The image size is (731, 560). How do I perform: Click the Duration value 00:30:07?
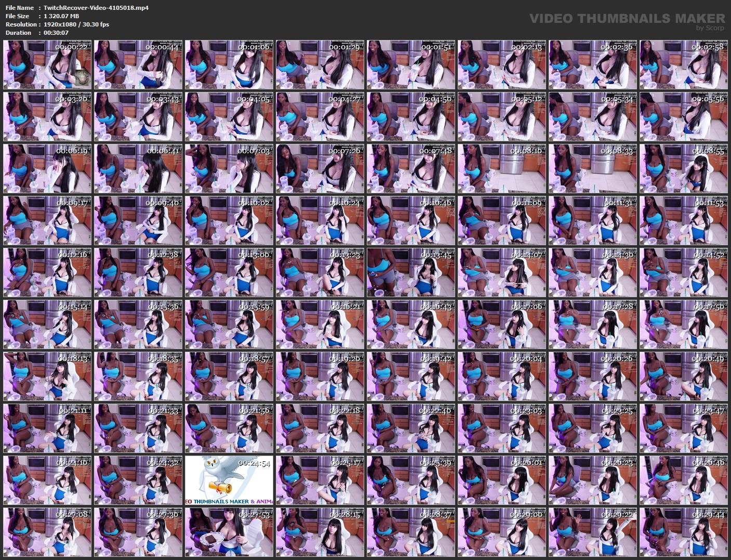tap(56, 33)
